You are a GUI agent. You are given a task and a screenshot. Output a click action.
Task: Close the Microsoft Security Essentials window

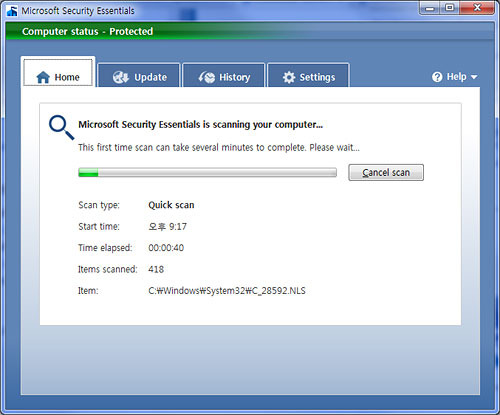477,8
